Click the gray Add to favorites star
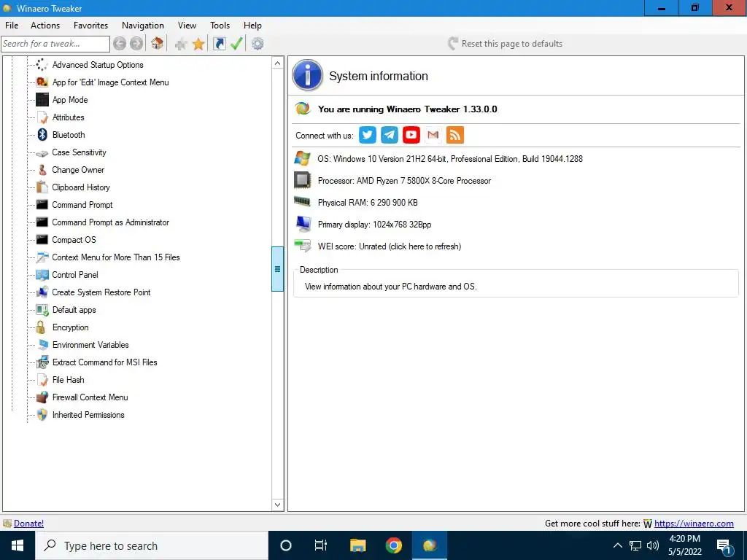Screen dimensions: 747x560 tap(181, 44)
